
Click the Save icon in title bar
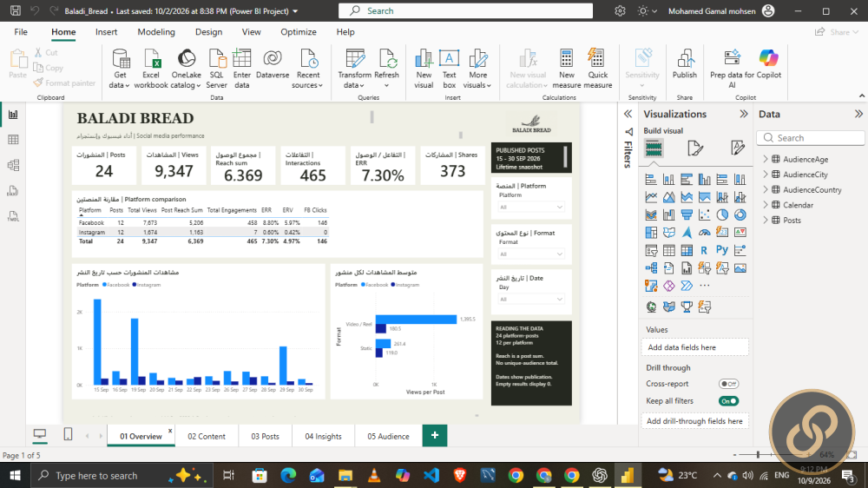pos(16,10)
